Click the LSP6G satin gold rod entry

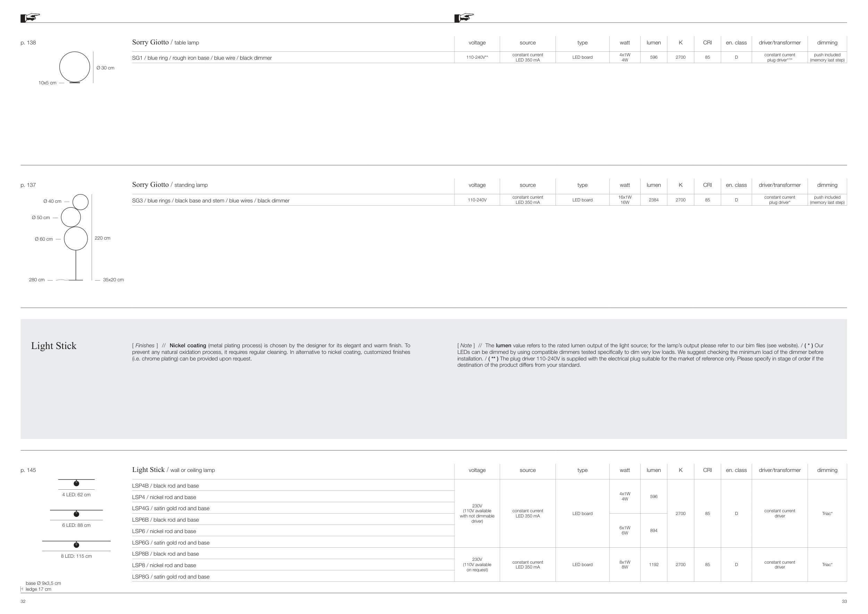pos(170,543)
